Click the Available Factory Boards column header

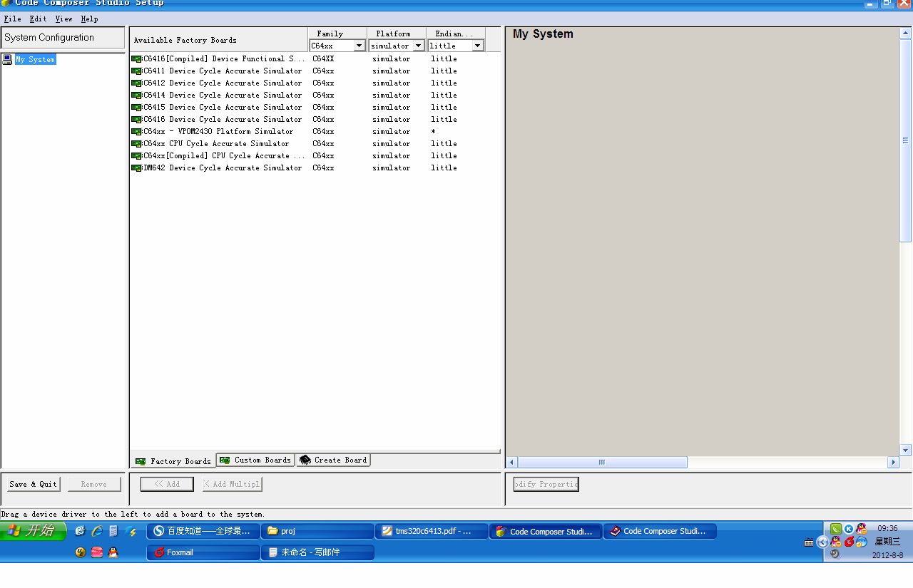218,40
